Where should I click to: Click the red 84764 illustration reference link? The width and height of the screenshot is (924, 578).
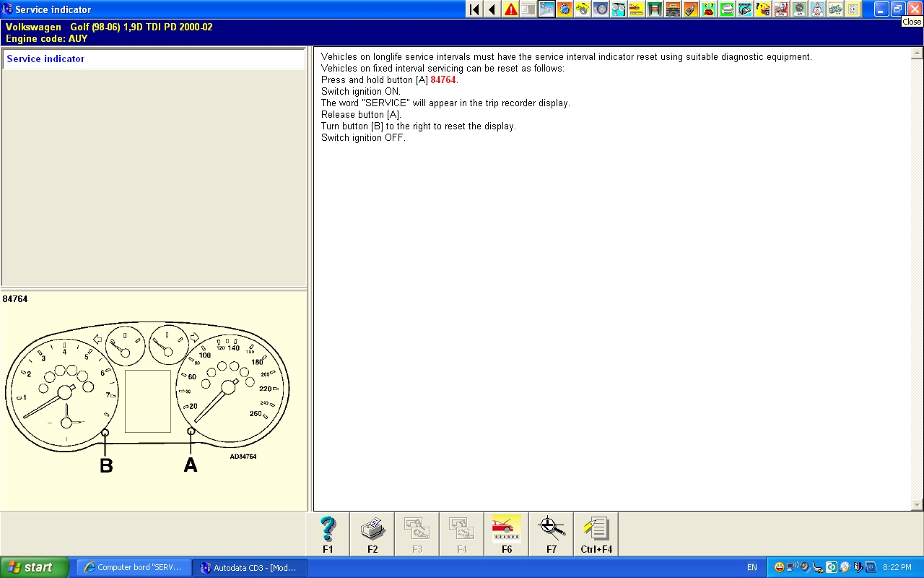pyautogui.click(x=443, y=80)
